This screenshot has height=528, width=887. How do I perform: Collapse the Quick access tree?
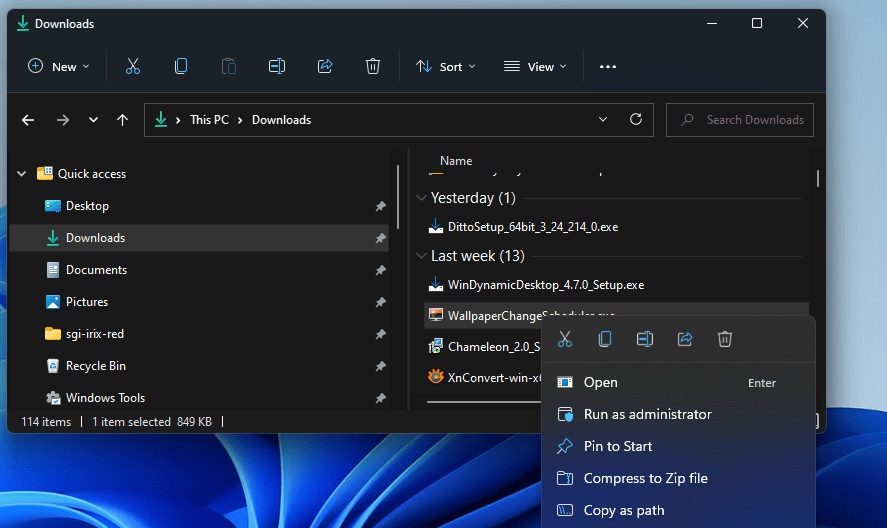(x=21, y=174)
